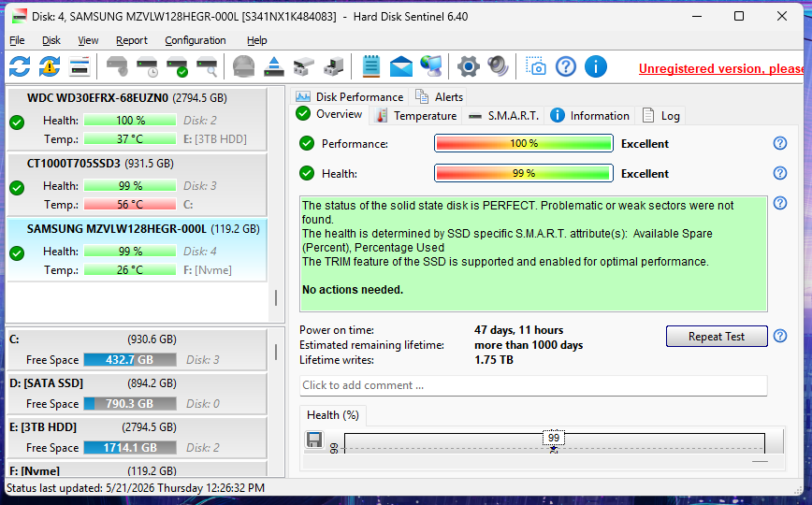
Task: Click the disk with magnifier icon
Action: click(x=207, y=66)
